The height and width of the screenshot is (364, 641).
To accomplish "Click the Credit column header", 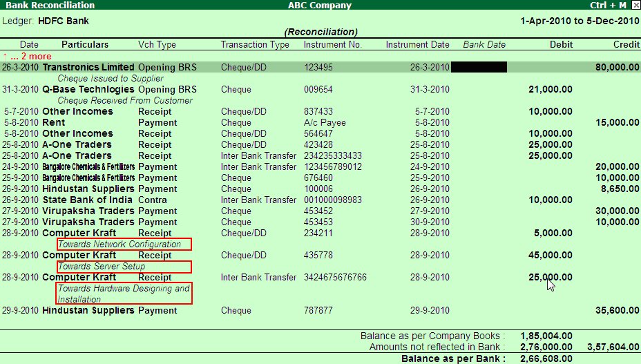I will point(626,45).
